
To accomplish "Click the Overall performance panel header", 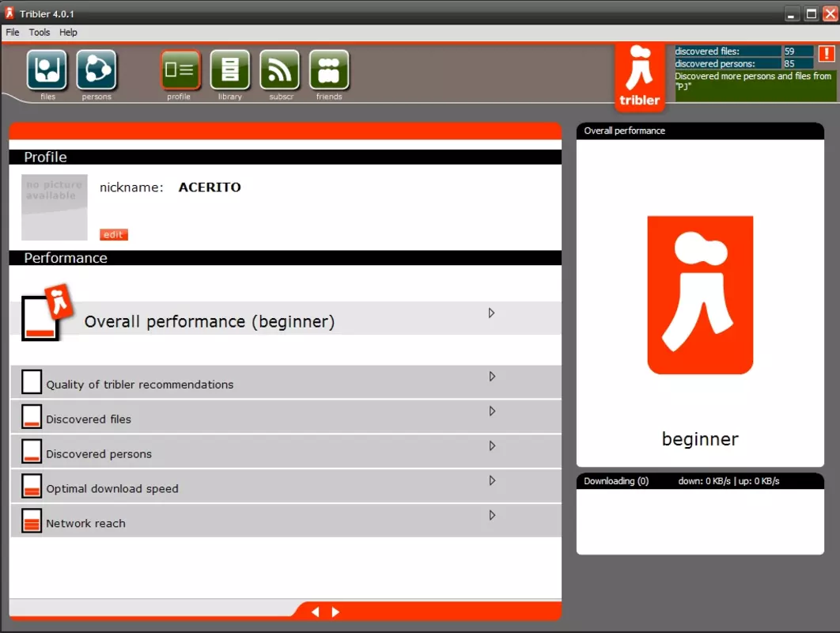I will [700, 131].
